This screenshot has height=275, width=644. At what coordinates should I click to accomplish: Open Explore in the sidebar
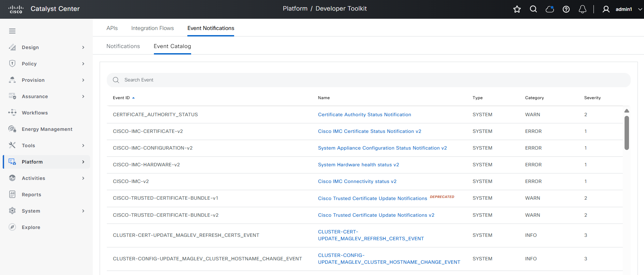click(x=31, y=227)
